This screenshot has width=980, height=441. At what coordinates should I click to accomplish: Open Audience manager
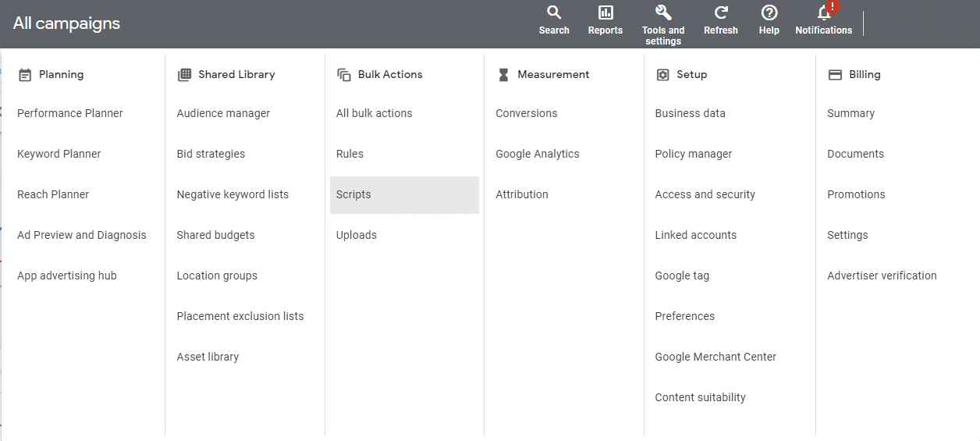pos(223,113)
